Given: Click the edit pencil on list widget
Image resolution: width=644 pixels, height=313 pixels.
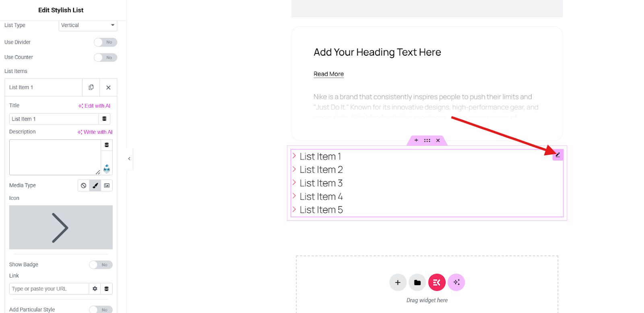Looking at the screenshot, I should 558,155.
